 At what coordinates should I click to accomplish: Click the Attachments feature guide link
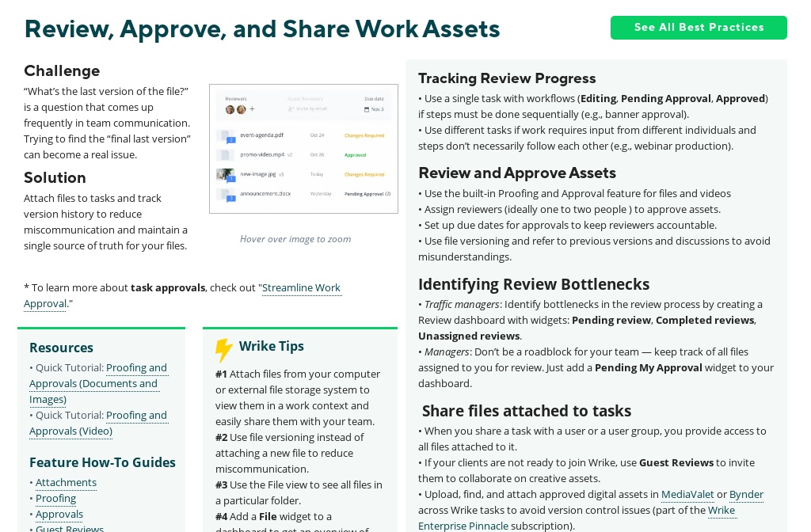[x=66, y=482]
